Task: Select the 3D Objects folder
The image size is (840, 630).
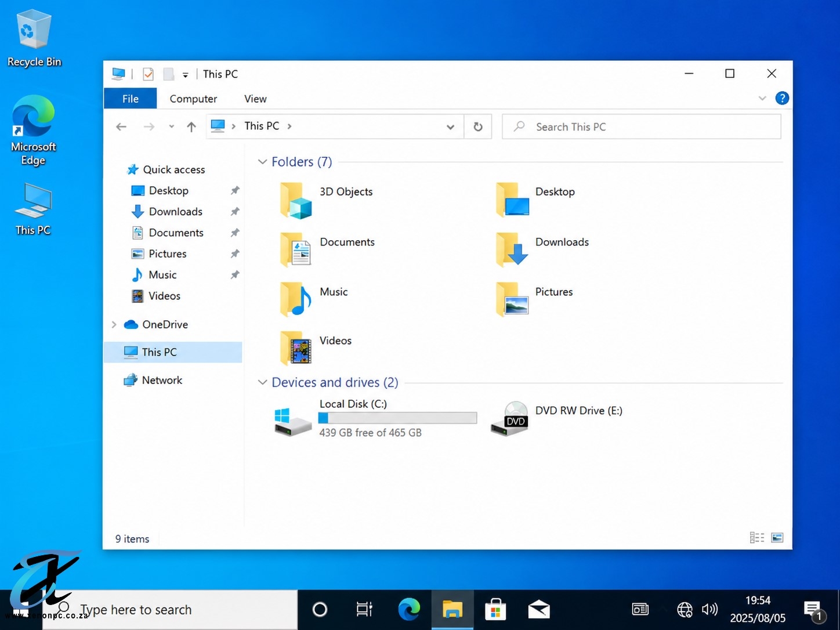Action: pyautogui.click(x=327, y=200)
